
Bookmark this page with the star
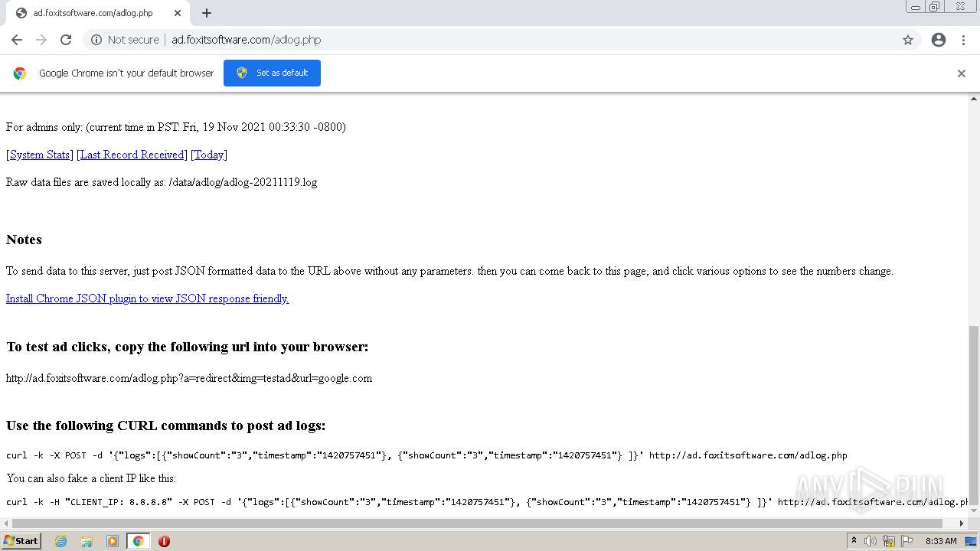[908, 40]
